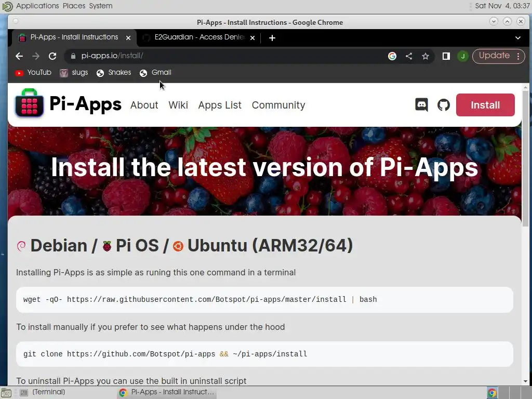Bookmark this page with the star icon

[425, 56]
